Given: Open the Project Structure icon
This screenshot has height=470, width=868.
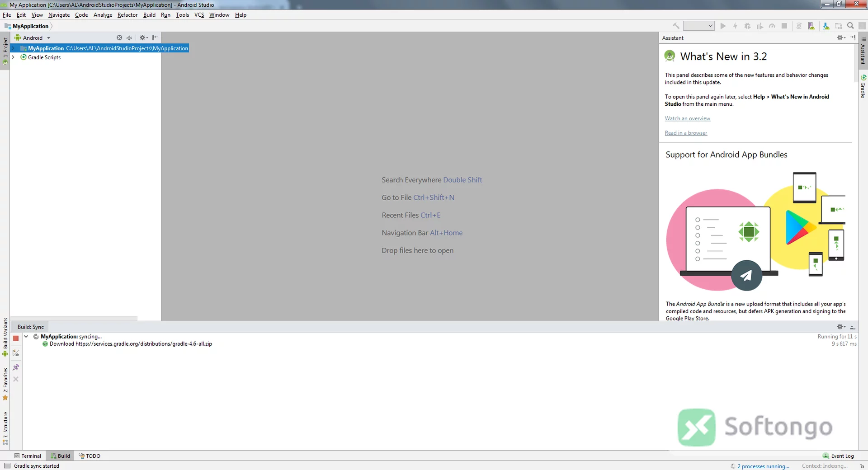Looking at the screenshot, I should pos(839,26).
